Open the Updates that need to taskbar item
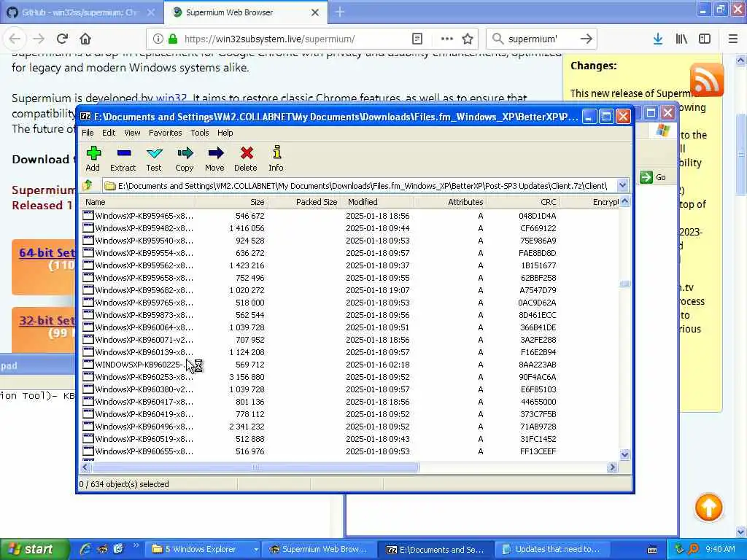This screenshot has width=747, height=560. click(x=551, y=550)
